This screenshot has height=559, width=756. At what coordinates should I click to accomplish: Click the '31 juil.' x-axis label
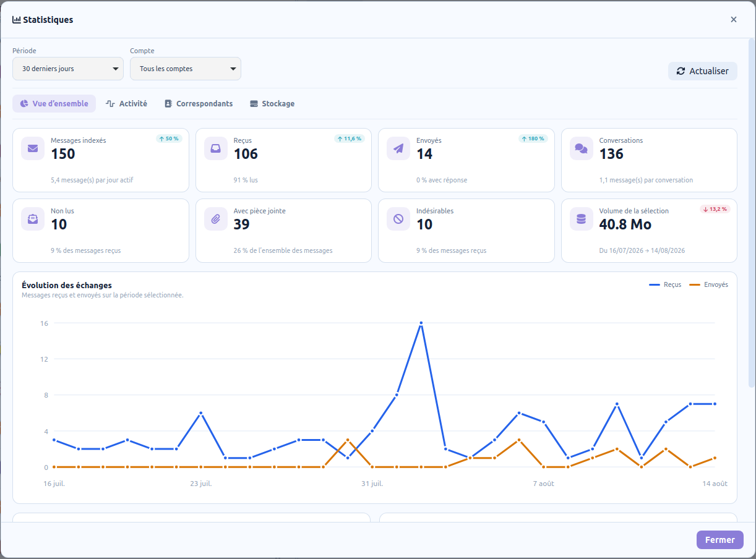tap(372, 484)
